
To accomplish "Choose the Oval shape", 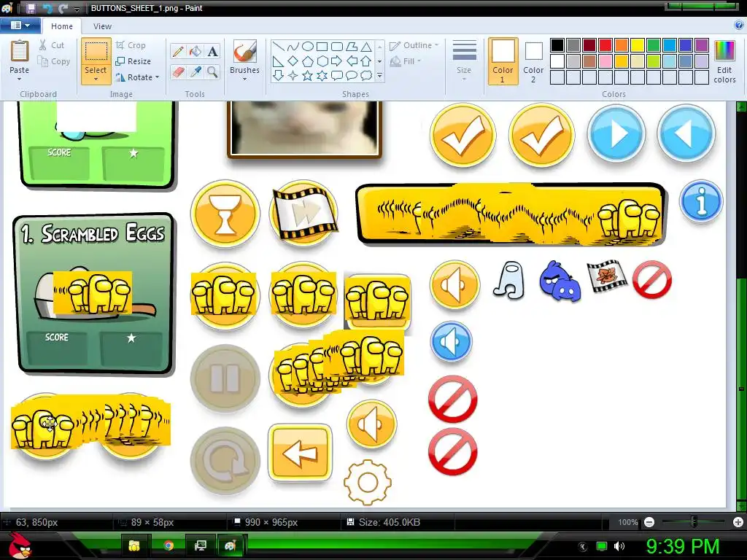I will coord(308,46).
